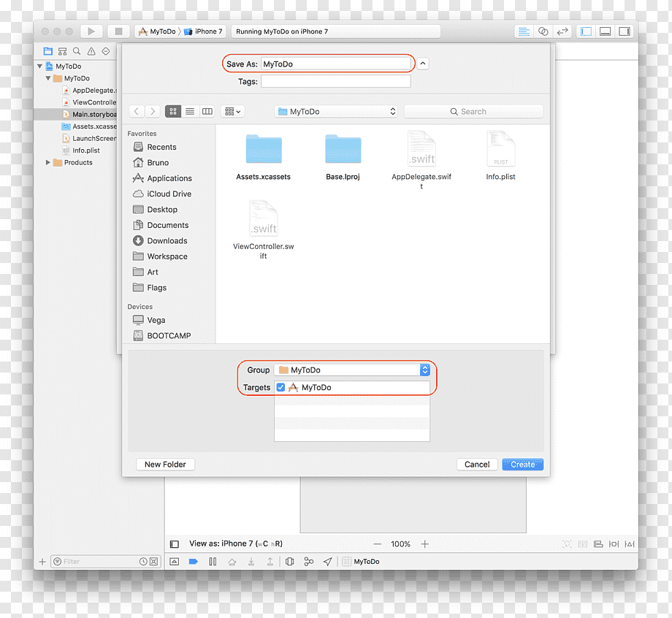
Task: Click the simulate location arrow icon
Action: click(x=328, y=562)
